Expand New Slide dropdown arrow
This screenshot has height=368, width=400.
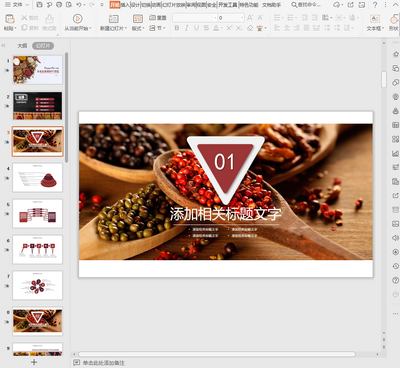pyautogui.click(x=126, y=29)
